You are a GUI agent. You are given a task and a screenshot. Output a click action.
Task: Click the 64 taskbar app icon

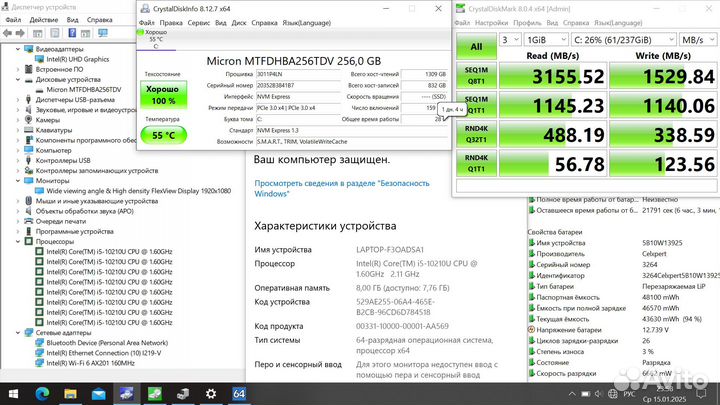[x=239, y=394]
